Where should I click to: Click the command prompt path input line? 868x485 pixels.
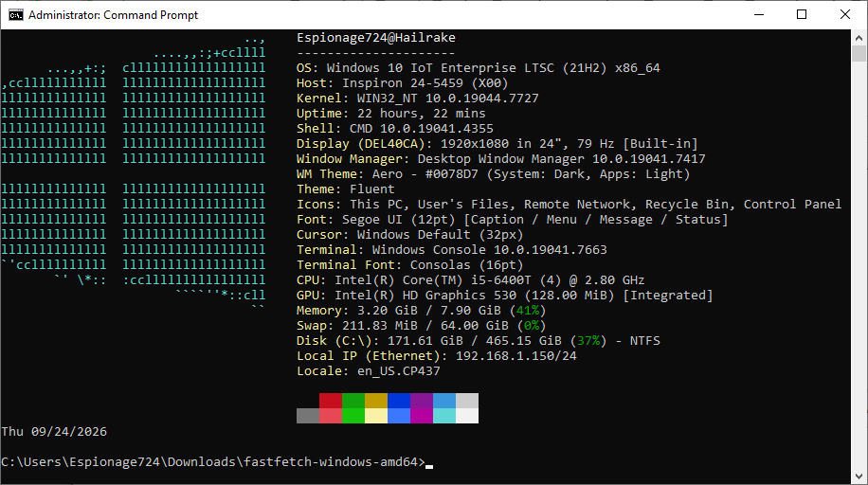coord(217,462)
